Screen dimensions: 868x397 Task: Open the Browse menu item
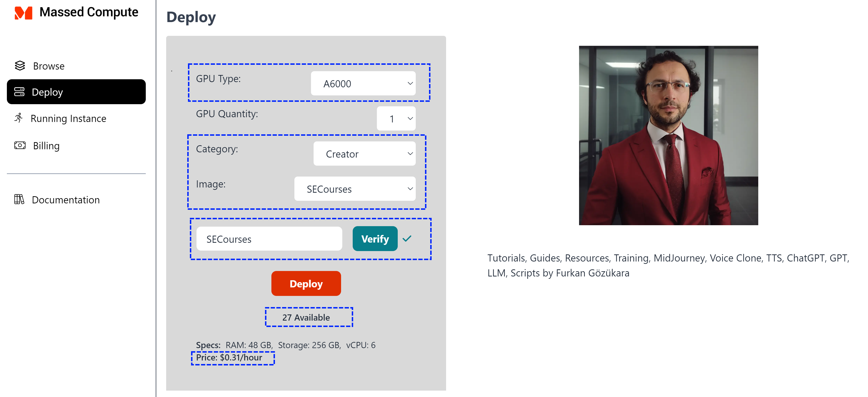(49, 66)
